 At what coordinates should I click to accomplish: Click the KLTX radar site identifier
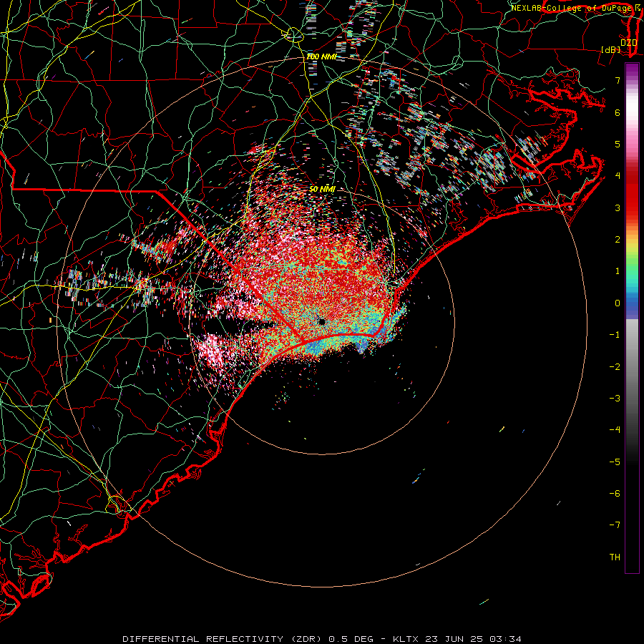click(x=406, y=639)
